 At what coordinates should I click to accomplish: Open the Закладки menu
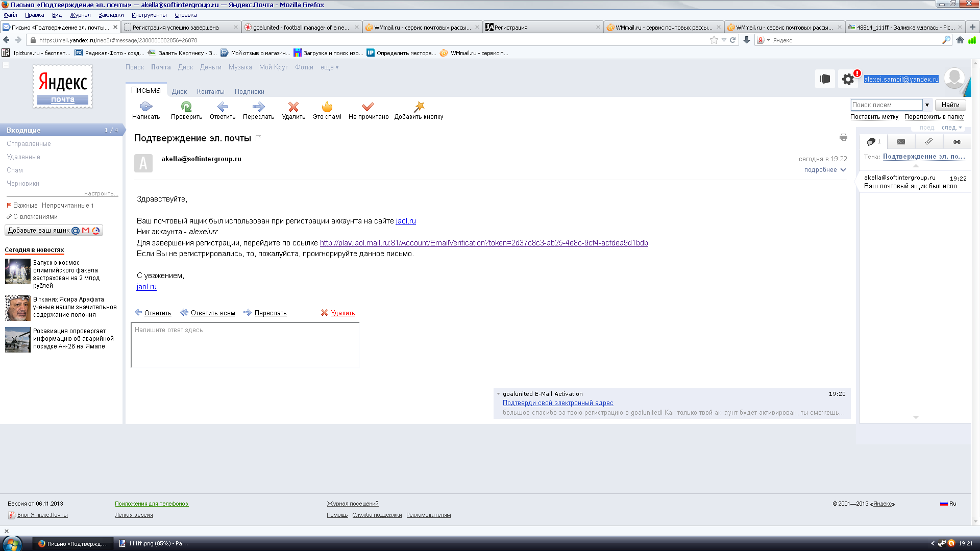click(111, 15)
